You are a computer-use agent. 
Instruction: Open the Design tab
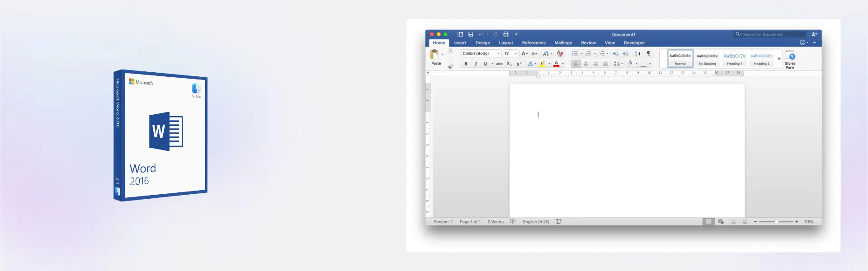pos(483,43)
